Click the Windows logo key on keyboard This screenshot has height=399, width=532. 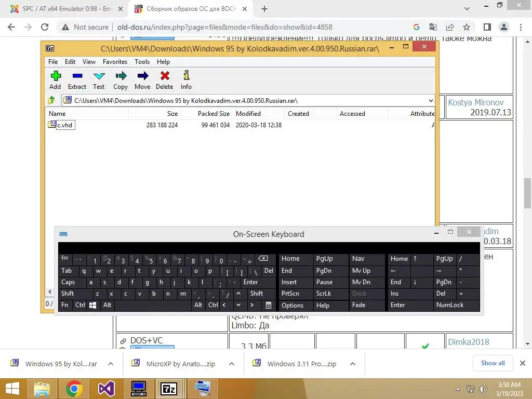pyautogui.click(x=92, y=305)
